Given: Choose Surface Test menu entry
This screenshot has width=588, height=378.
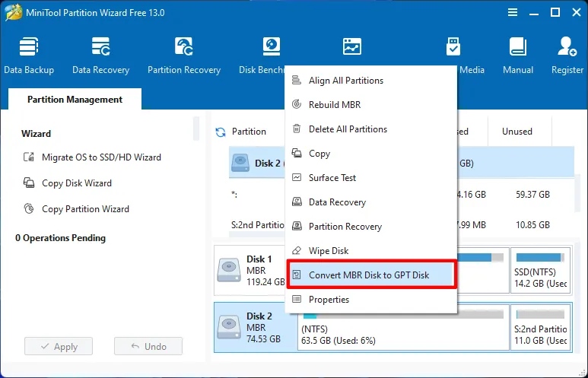Looking at the screenshot, I should pyautogui.click(x=371, y=178).
